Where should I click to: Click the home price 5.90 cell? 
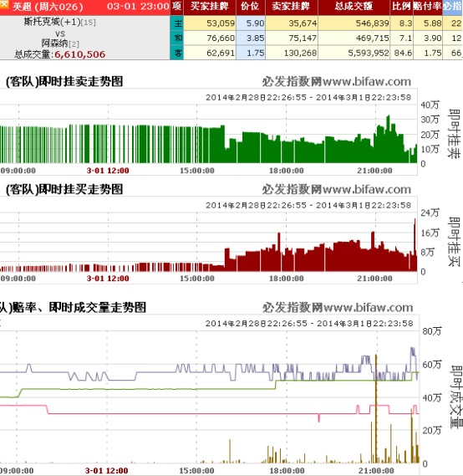click(251, 23)
